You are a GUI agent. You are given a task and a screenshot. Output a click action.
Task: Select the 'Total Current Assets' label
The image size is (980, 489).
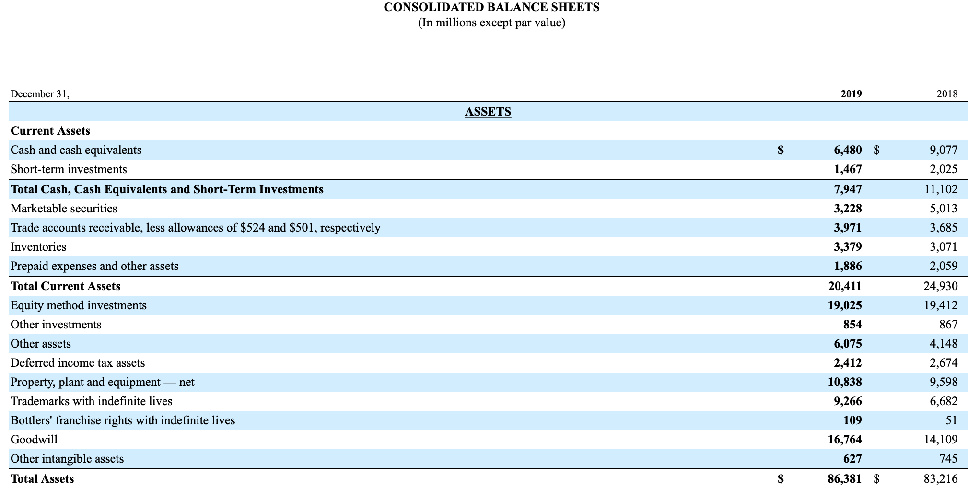(66, 286)
